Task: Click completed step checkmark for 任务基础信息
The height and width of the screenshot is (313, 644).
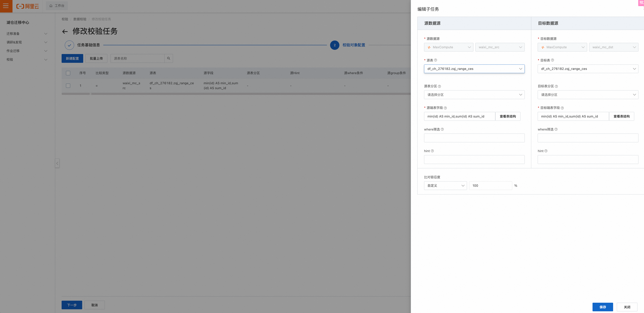Action: point(69,45)
